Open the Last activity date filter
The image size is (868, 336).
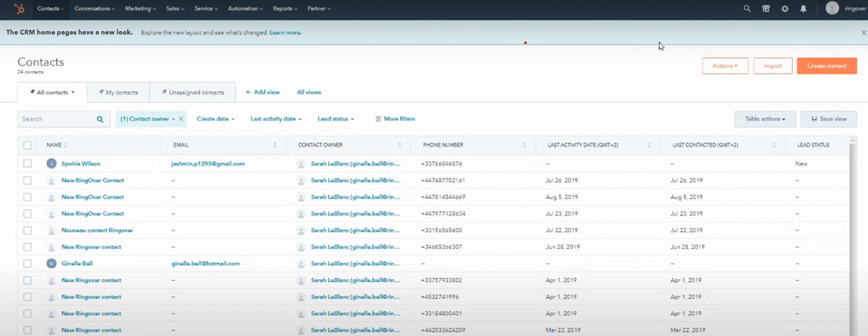(276, 119)
